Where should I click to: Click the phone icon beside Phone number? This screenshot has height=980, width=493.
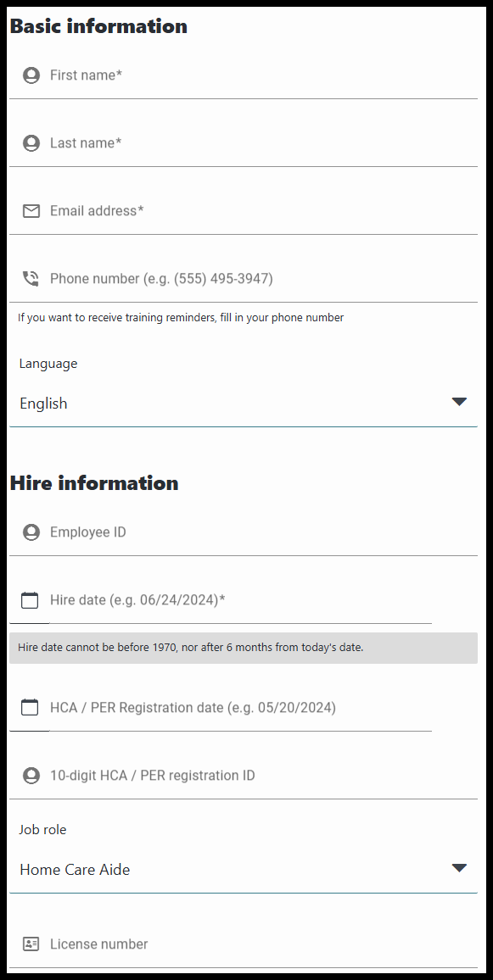[31, 279]
